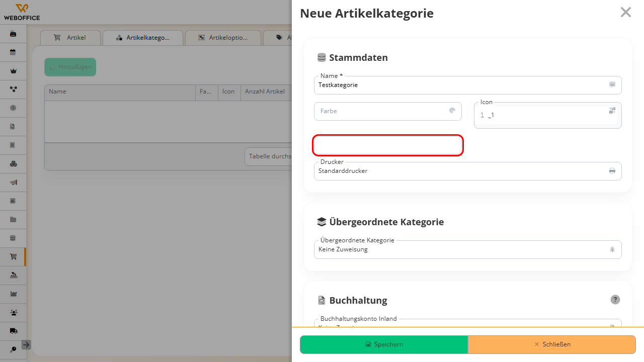Close the Neue Artikelkategorie panel with X
This screenshot has width=644, height=362.
[625, 12]
